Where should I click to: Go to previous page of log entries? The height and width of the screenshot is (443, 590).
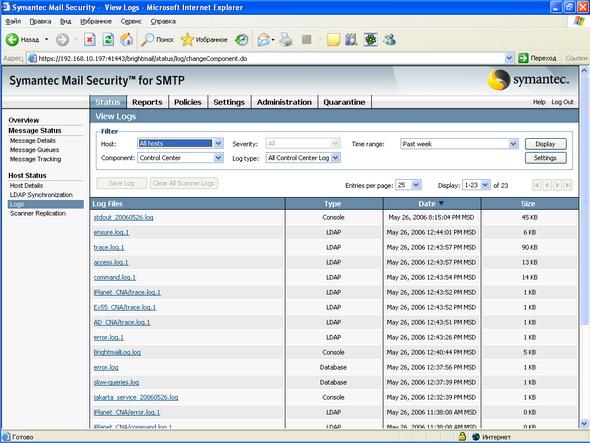(x=547, y=185)
